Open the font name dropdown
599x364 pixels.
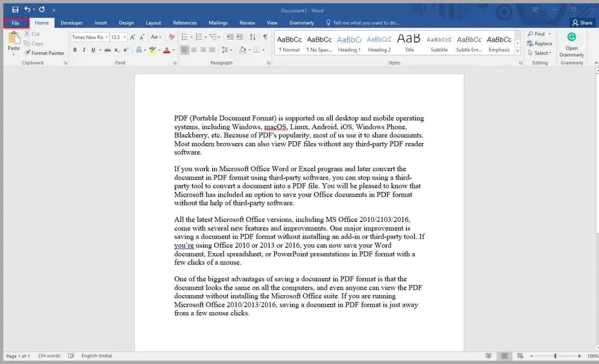click(106, 37)
